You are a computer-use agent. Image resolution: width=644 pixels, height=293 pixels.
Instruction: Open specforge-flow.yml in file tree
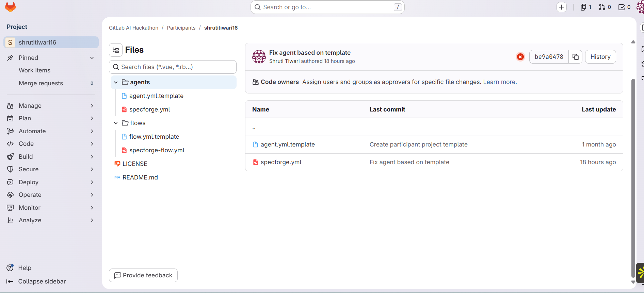[157, 150]
